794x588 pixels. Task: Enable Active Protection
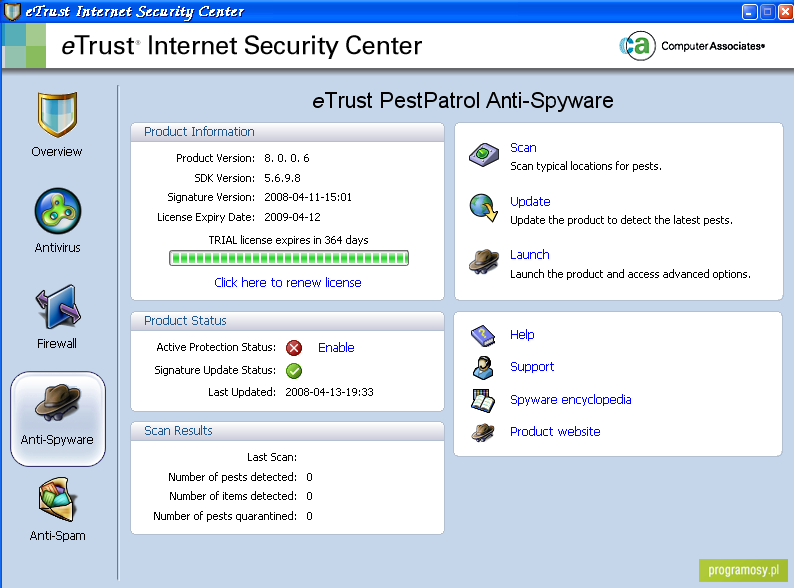pos(336,347)
